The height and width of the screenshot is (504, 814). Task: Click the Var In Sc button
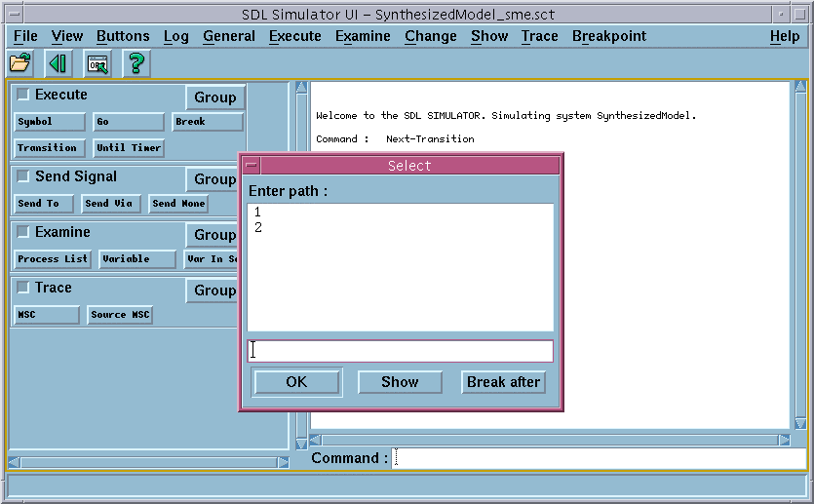(x=212, y=259)
